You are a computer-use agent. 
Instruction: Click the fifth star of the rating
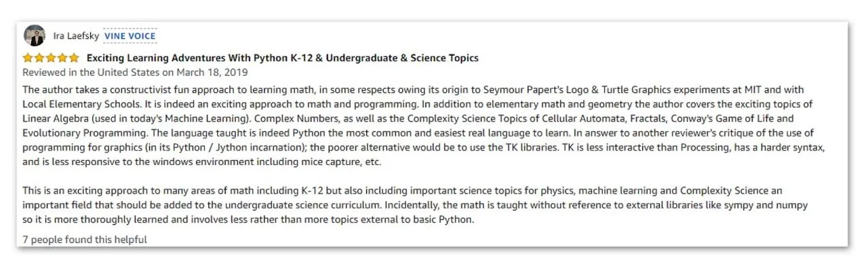pos(74,58)
